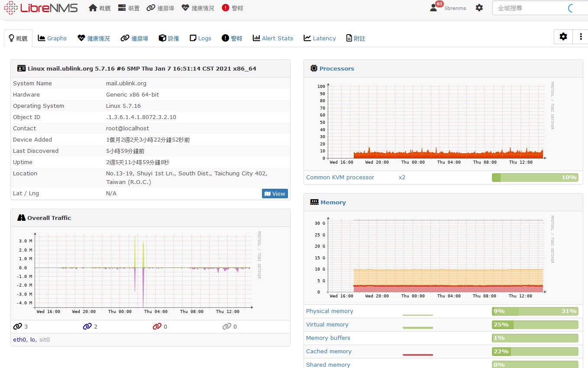Image resolution: width=588 pixels, height=368 pixels.
Task: Switch to the Latency tab
Action: 320,38
